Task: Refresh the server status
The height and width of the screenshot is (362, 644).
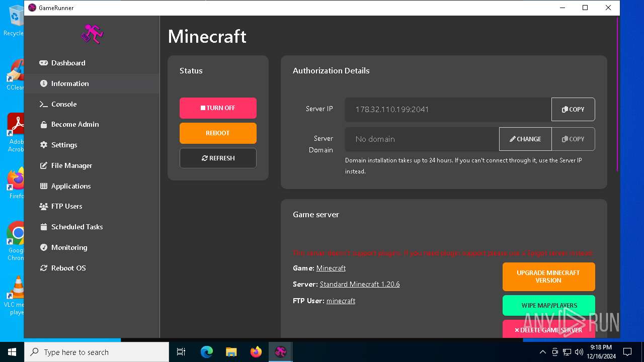Action: tap(218, 158)
